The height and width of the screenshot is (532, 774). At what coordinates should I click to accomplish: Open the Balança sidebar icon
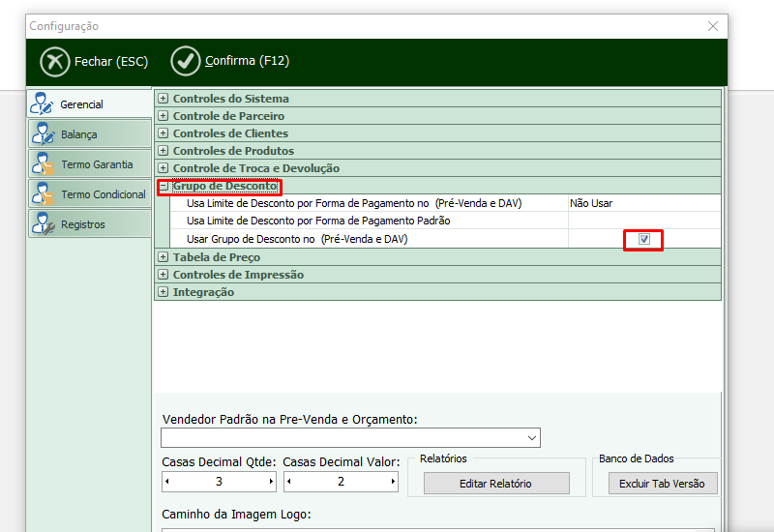coord(43,133)
